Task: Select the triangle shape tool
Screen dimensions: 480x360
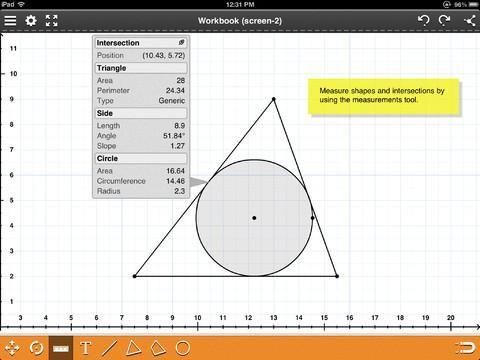Action: coord(133,348)
